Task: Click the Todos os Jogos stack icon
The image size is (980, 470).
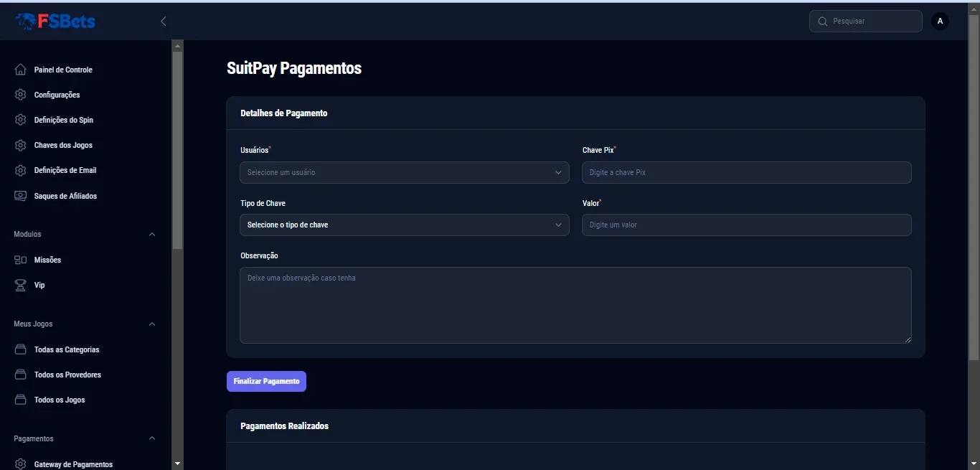Action: click(21, 400)
